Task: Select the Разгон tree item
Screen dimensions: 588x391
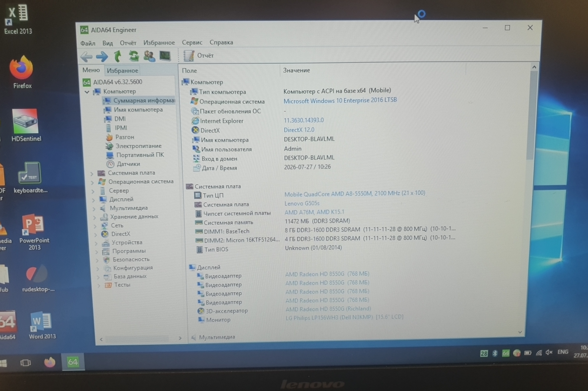Action: click(x=120, y=137)
